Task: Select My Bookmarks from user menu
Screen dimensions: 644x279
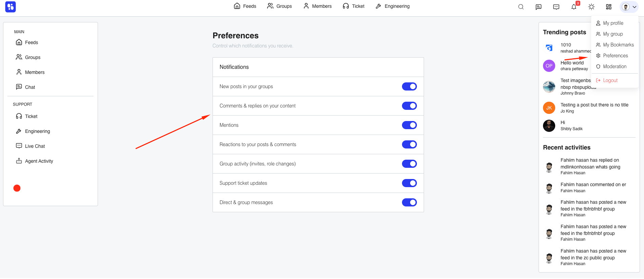Action: [615, 45]
